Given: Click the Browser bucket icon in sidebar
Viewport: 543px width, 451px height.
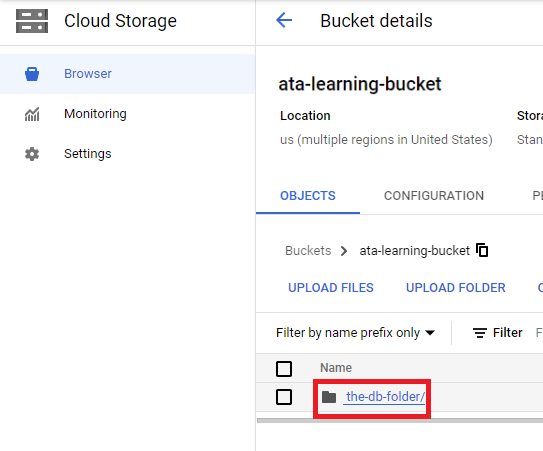Looking at the screenshot, I should click(x=32, y=74).
